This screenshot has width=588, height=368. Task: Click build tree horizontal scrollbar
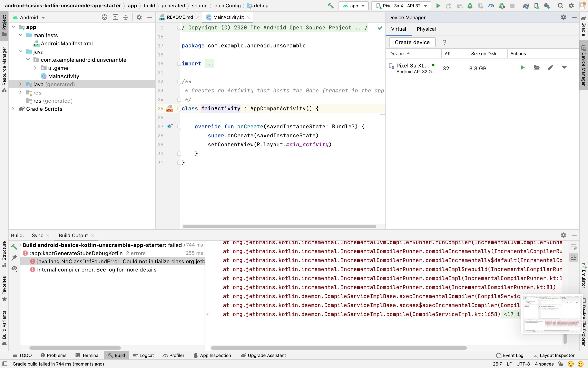point(75,348)
